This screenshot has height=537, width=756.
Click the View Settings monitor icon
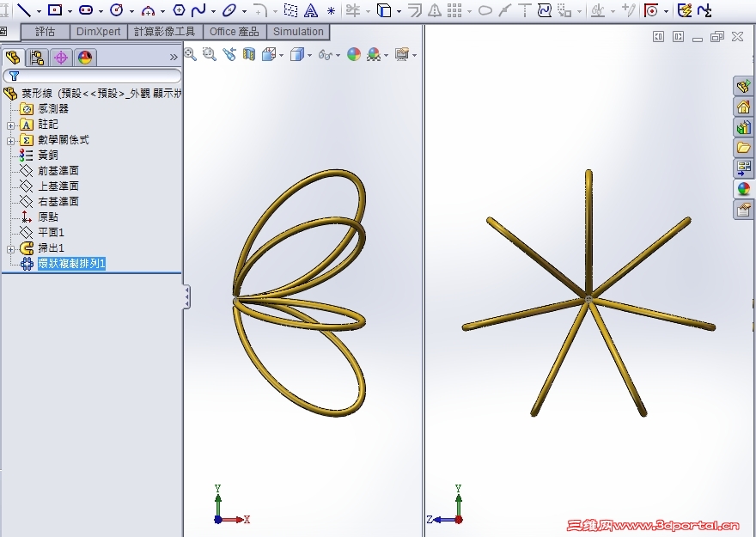[x=402, y=54]
